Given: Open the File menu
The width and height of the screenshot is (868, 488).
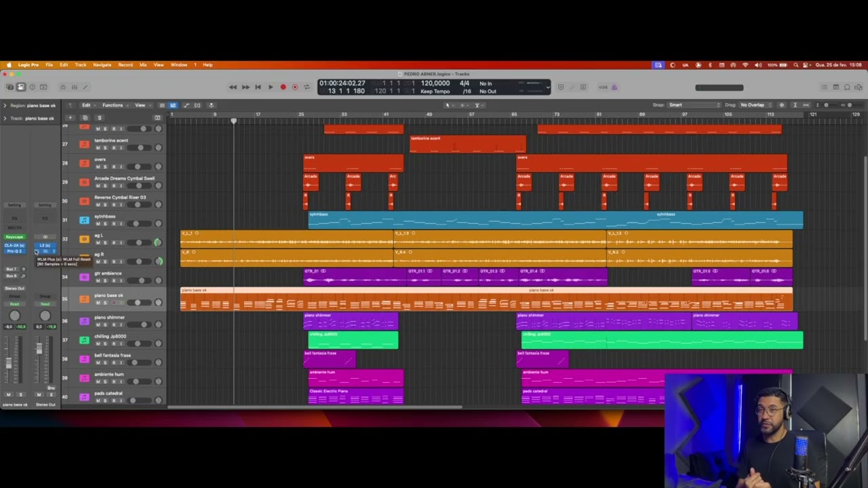Looking at the screenshot, I should click(x=50, y=65).
